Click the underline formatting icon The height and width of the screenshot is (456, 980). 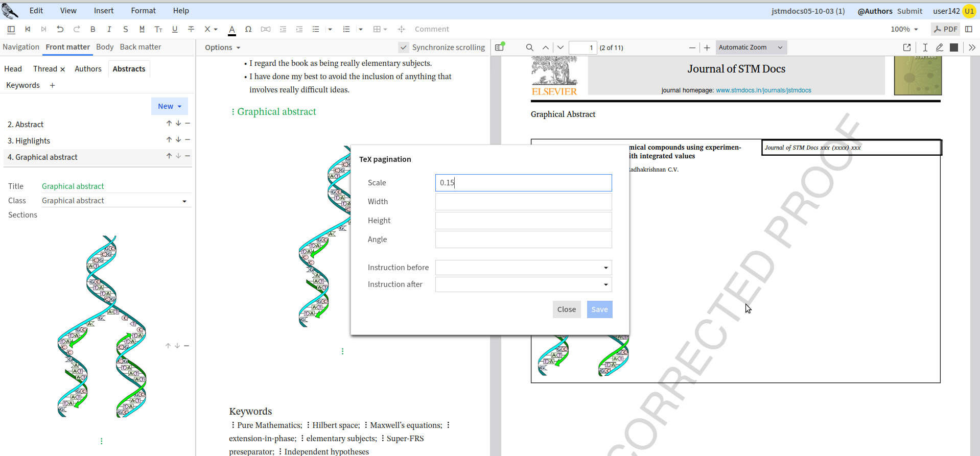pos(175,29)
